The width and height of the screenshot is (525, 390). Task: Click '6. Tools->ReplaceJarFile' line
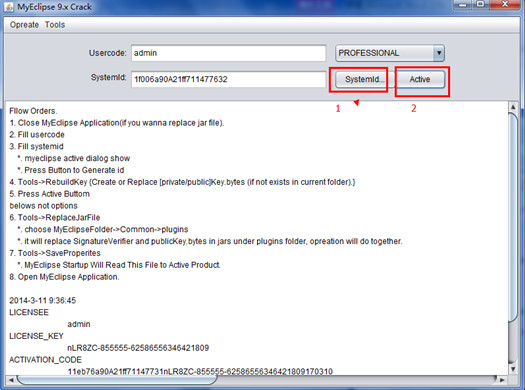[55, 218]
